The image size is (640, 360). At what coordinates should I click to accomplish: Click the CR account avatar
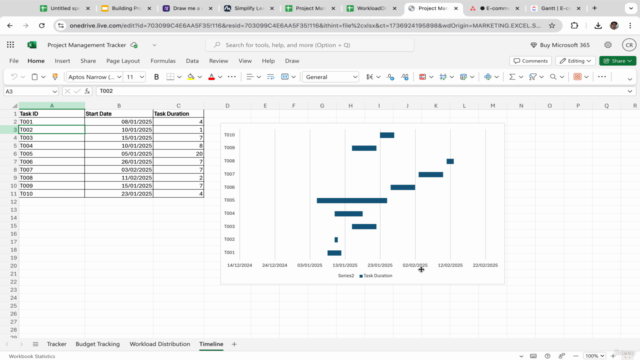[629, 45]
